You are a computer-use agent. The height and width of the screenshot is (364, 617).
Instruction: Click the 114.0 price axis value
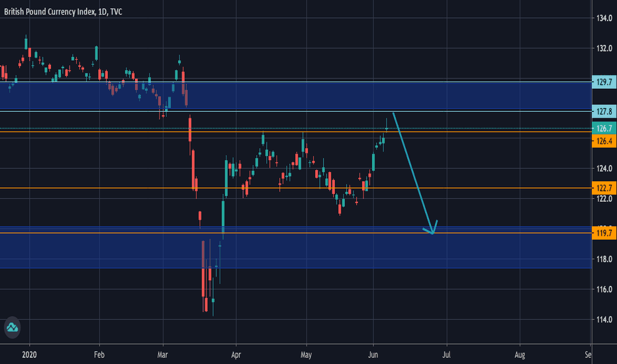point(604,320)
